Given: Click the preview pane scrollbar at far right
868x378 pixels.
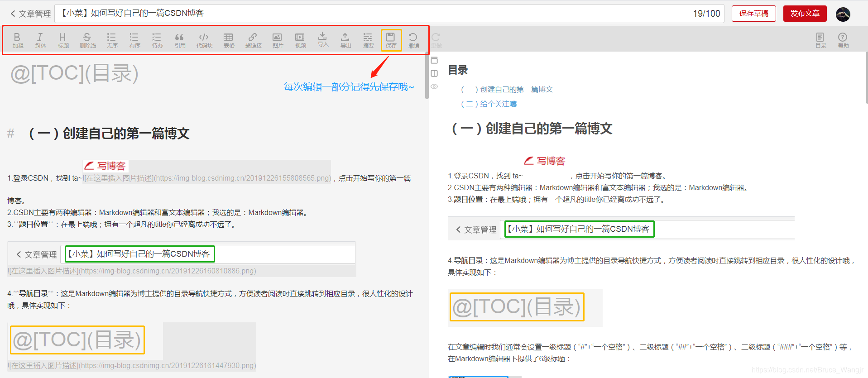Looking at the screenshot, I should [866, 77].
